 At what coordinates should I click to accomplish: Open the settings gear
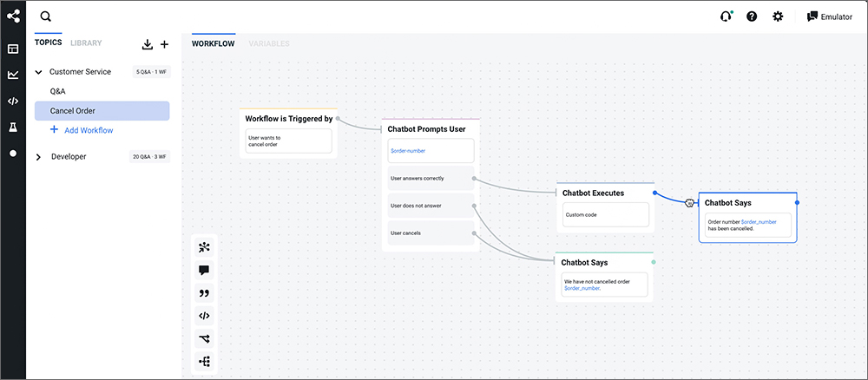click(x=778, y=16)
